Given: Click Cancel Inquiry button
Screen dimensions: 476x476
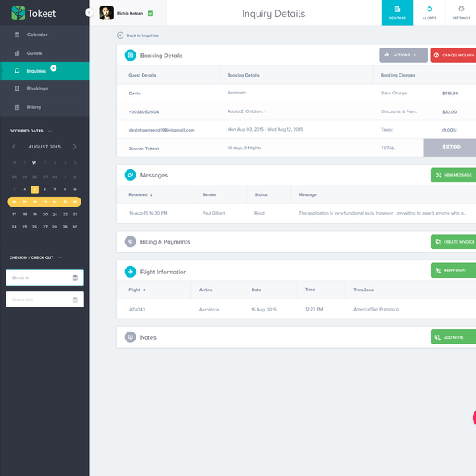Looking at the screenshot, I should pos(453,55).
